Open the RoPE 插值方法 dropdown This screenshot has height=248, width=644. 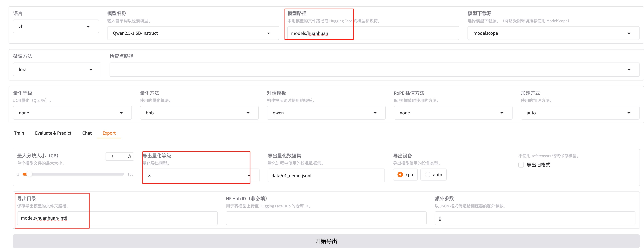click(453, 113)
